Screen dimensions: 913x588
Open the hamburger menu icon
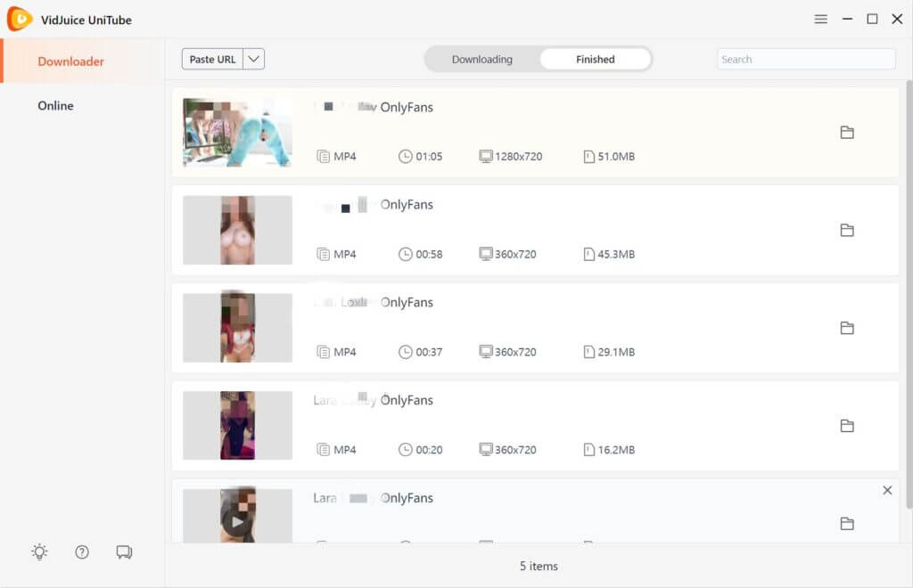pos(820,20)
